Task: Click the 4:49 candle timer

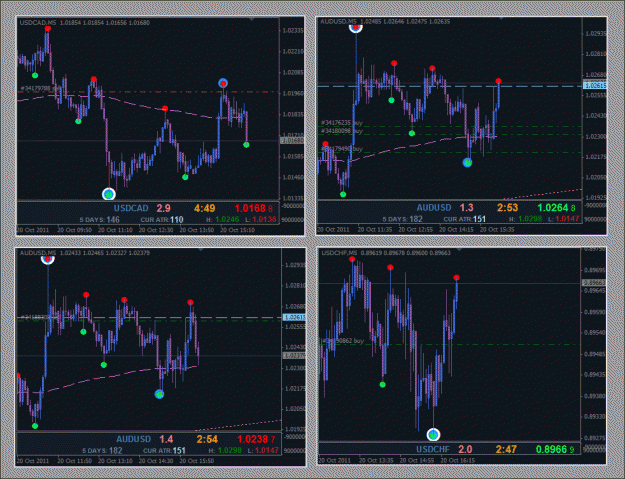Action: point(204,208)
